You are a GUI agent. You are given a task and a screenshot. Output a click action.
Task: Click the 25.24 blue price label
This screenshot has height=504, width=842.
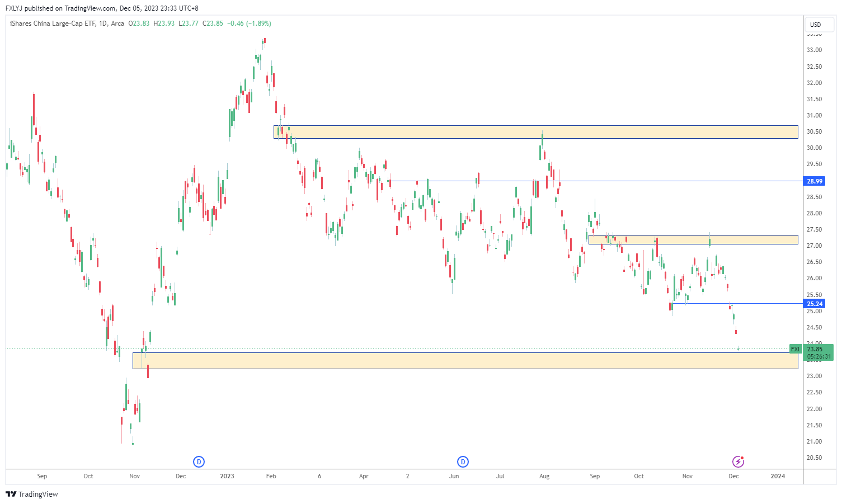(815, 304)
